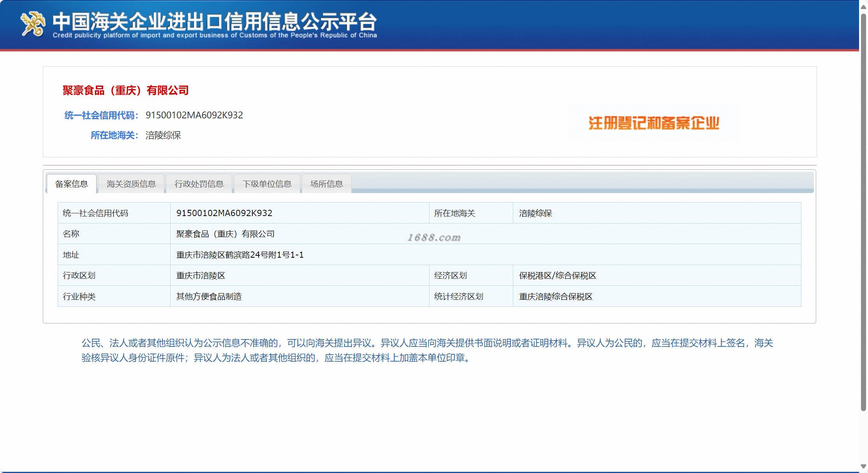The image size is (868, 473).
Task: Click the address cell 重庆市涪陵区鹤滨路24号
Action: 240,255
